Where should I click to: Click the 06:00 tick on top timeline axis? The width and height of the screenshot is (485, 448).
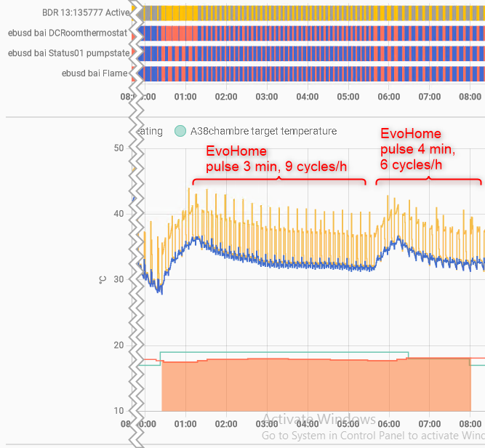click(389, 97)
